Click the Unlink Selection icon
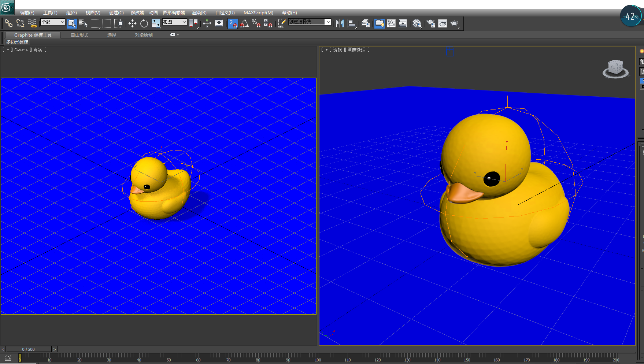 click(x=20, y=23)
